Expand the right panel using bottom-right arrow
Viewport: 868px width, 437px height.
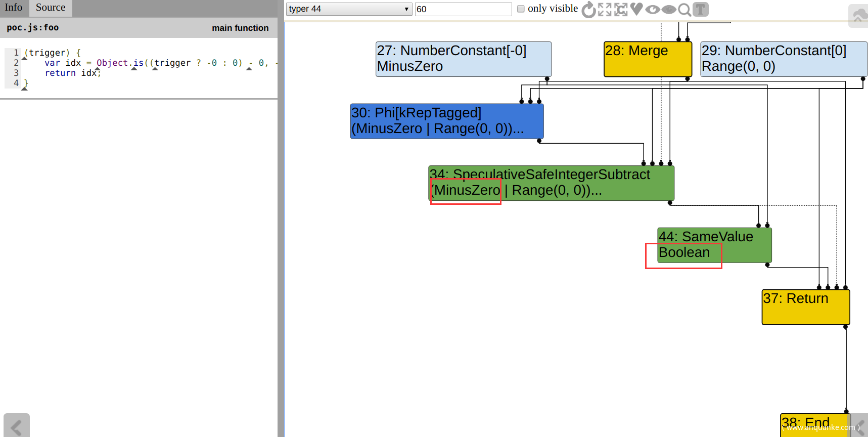860,426
